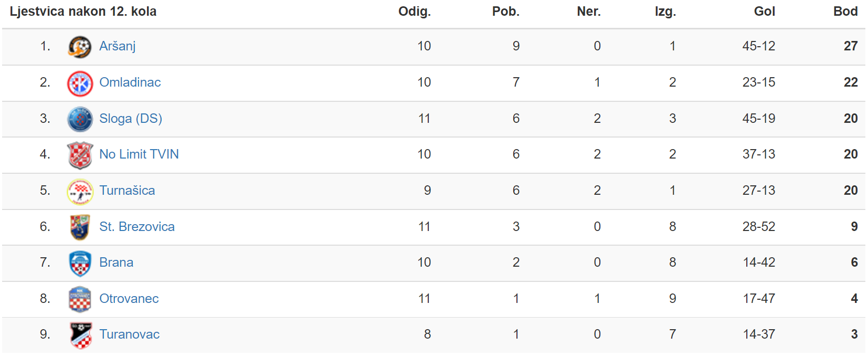Click the St. Brezovica club crest
This screenshot has width=868, height=357.
(x=80, y=227)
